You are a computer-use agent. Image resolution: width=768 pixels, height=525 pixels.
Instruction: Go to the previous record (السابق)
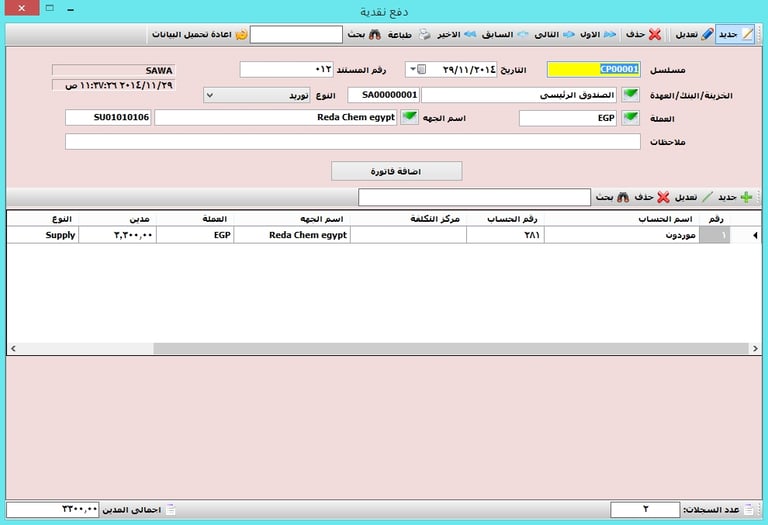504,34
